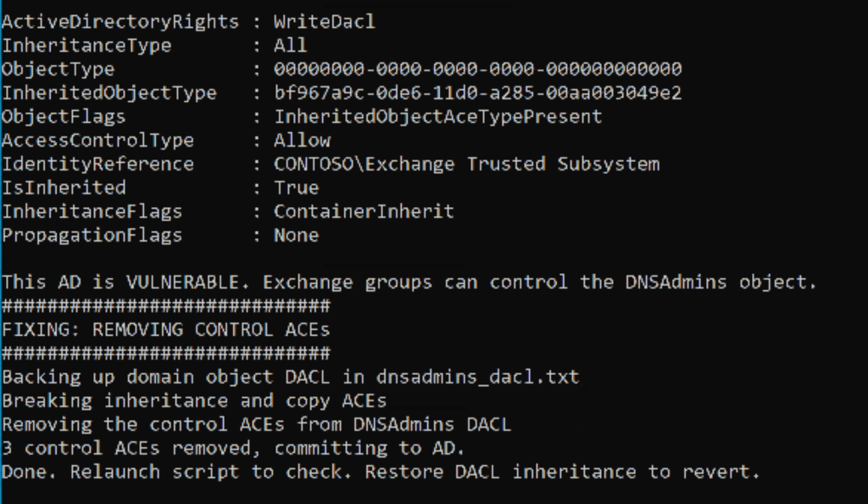Click the AccessControlType value Allow
Screen dimensions: 868x504
(302, 141)
